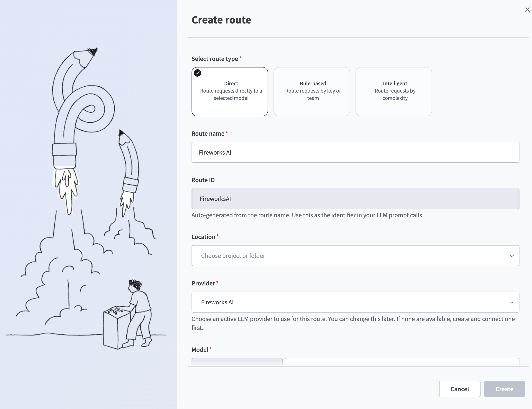Click the Provider dropdown chevron arrow
The image size is (532, 409).
512,302
